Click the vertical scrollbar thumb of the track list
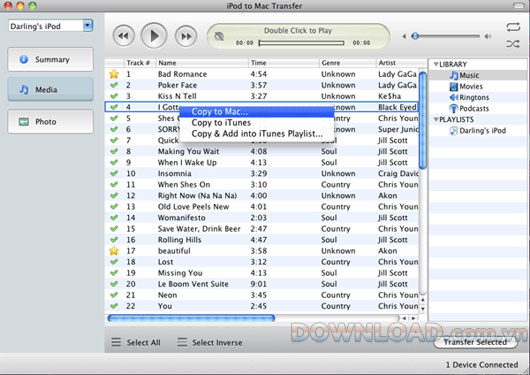This screenshot has height=375, width=530. pyautogui.click(x=423, y=120)
